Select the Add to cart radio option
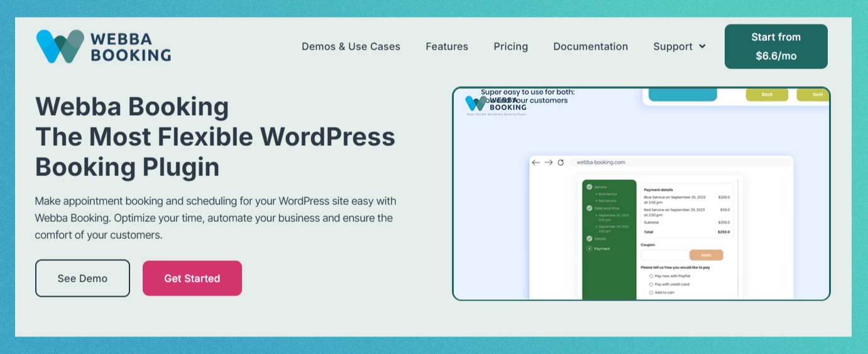 (x=651, y=292)
